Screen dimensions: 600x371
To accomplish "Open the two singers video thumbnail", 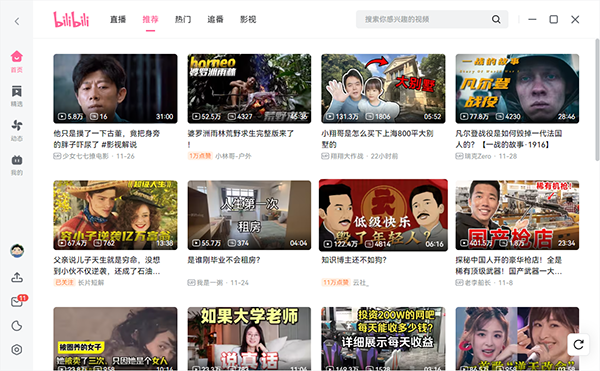I will [x=517, y=338].
